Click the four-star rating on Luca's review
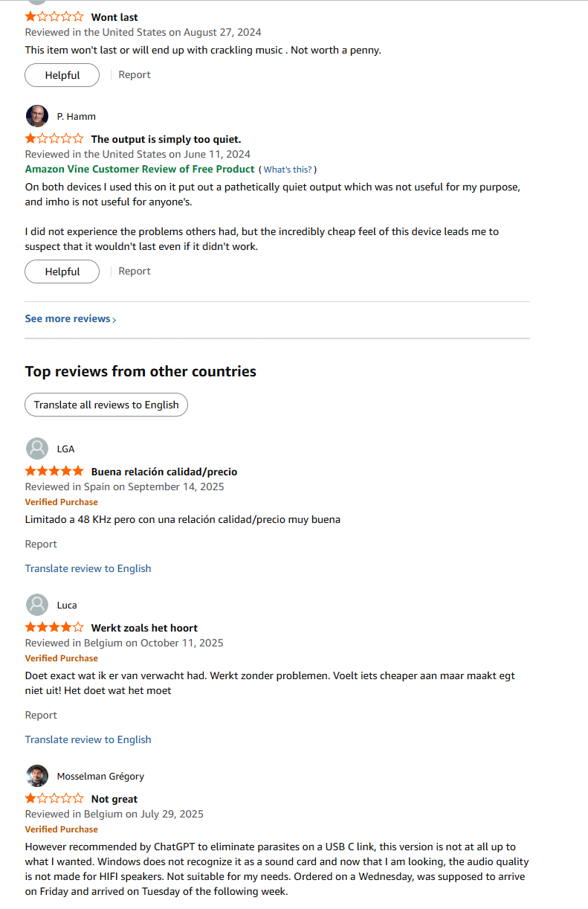Viewport: 588px width, 909px height. tap(54, 628)
